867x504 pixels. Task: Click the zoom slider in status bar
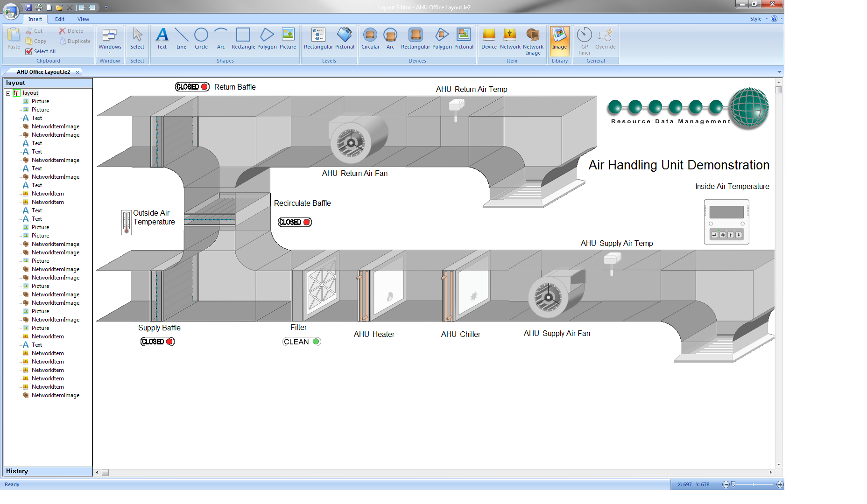pyautogui.click(x=733, y=484)
